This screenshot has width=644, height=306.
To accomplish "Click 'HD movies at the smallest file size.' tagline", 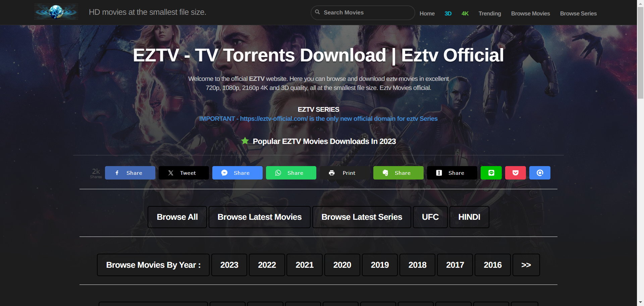I will [148, 12].
